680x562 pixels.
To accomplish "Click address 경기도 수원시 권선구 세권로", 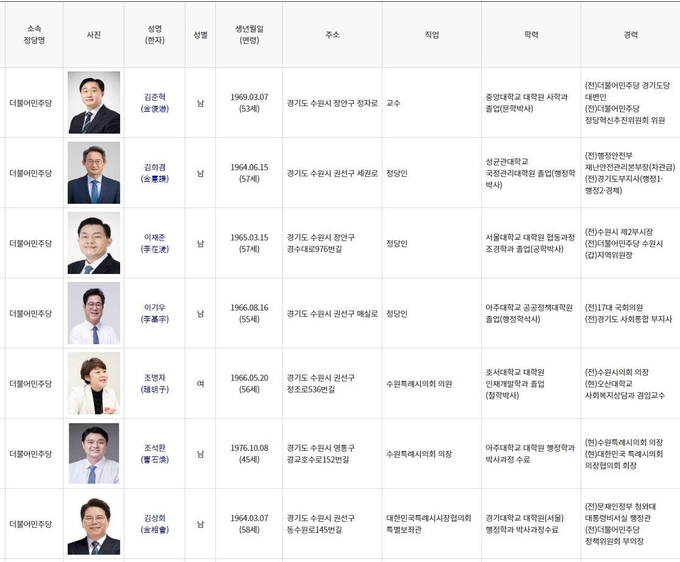I will tap(332, 173).
